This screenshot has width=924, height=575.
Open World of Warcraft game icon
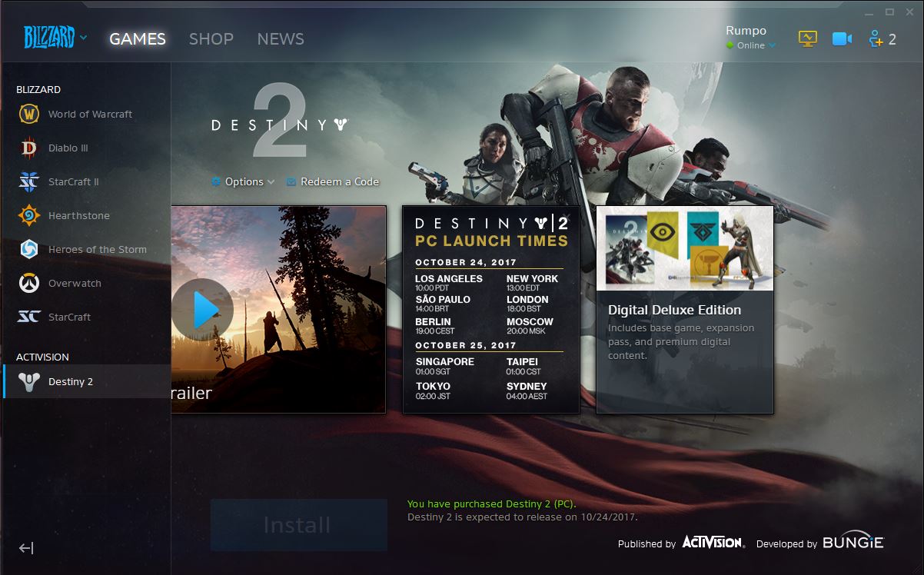(29, 114)
